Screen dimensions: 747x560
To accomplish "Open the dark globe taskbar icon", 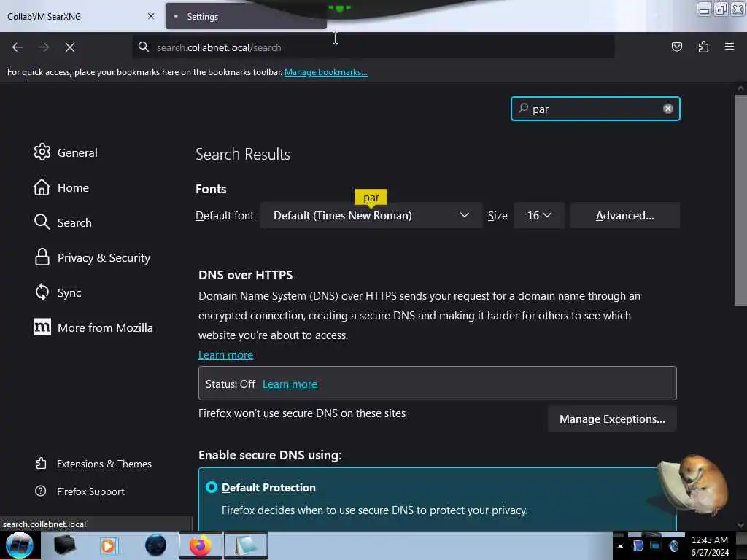I will pyautogui.click(x=155, y=545).
